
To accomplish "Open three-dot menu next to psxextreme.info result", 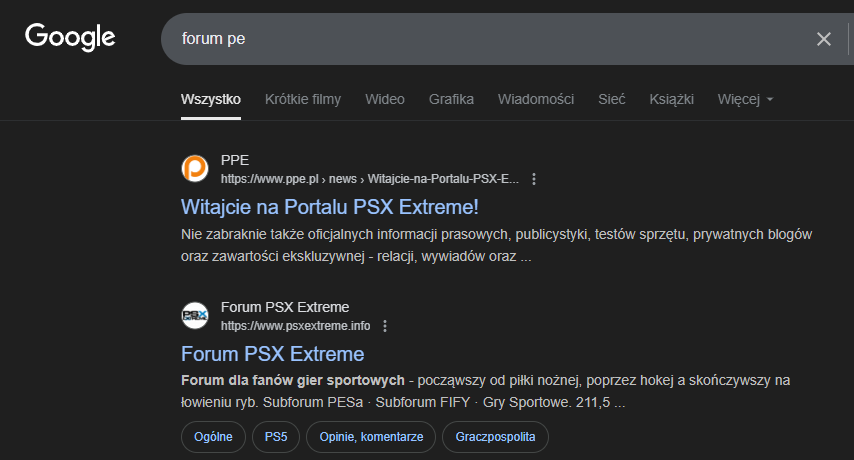I will [x=385, y=326].
